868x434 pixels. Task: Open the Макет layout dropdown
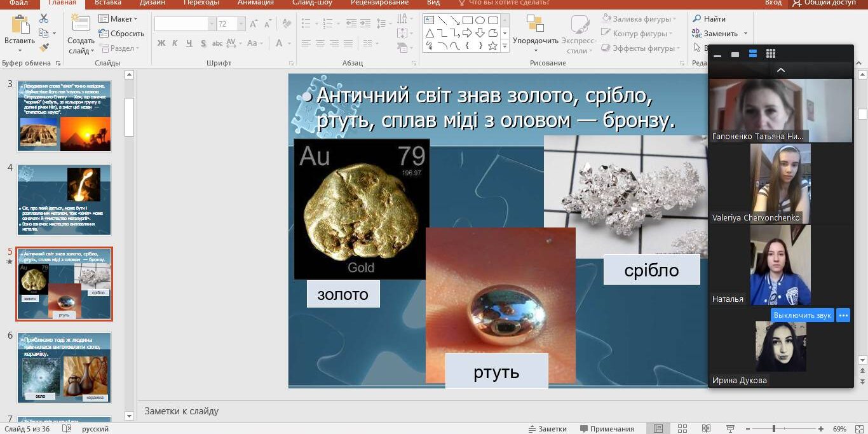pyautogui.click(x=119, y=19)
